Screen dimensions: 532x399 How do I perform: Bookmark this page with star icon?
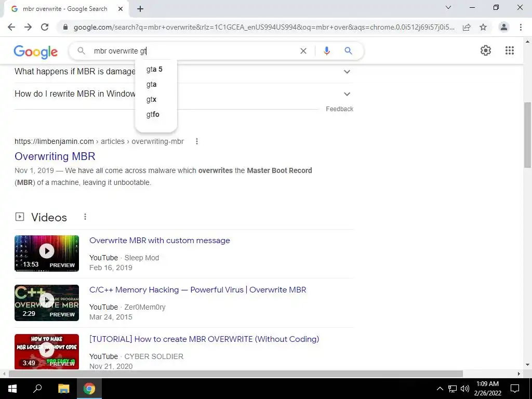pyautogui.click(x=483, y=27)
